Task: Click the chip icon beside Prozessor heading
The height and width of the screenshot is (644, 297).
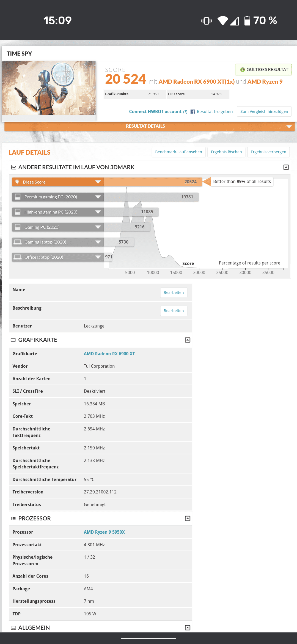Action: click(13, 519)
